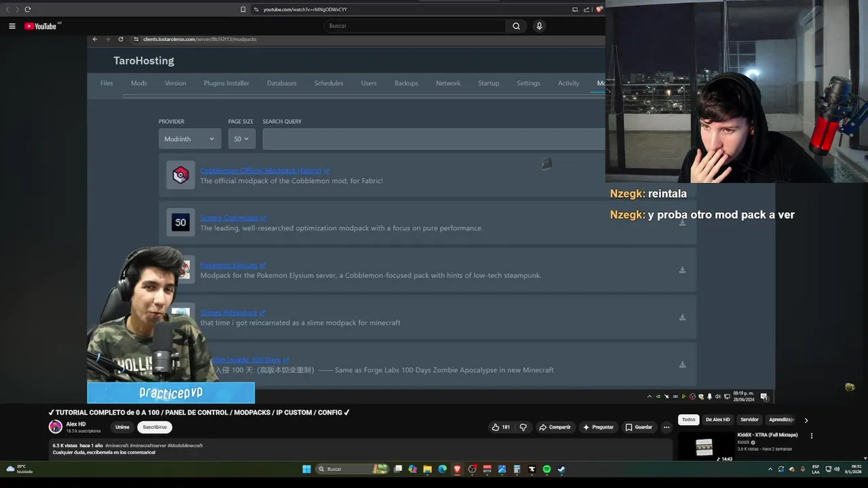The height and width of the screenshot is (488, 868).
Task: Click the YouTube search box
Action: [x=414, y=26]
